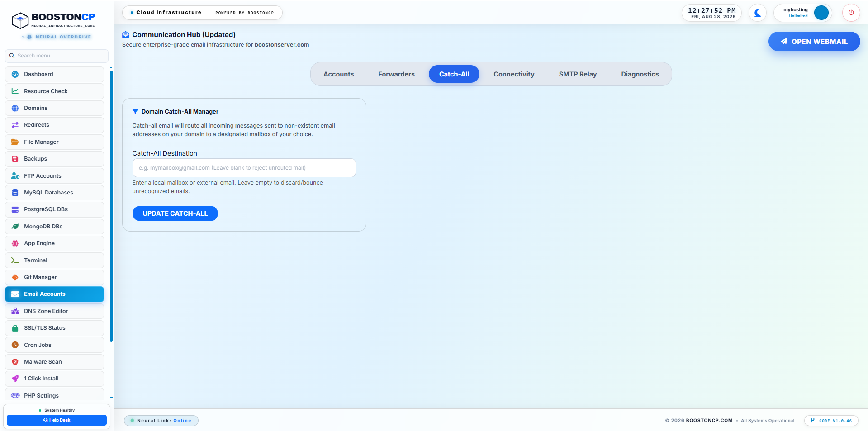Open the Help Desk button
The width and height of the screenshot is (868, 431).
point(57,420)
